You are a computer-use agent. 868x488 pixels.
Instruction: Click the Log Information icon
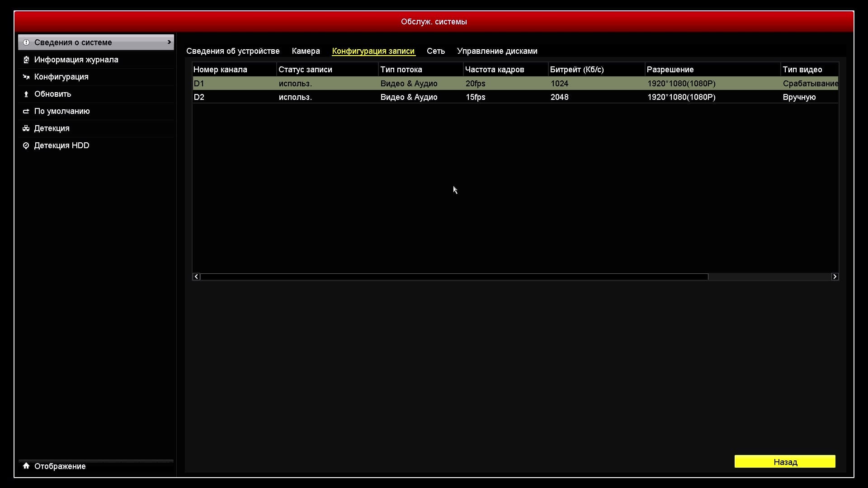pos(26,60)
